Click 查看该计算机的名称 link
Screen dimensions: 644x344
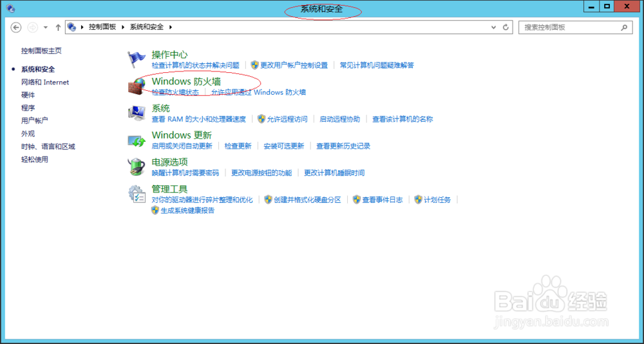pyautogui.click(x=402, y=119)
